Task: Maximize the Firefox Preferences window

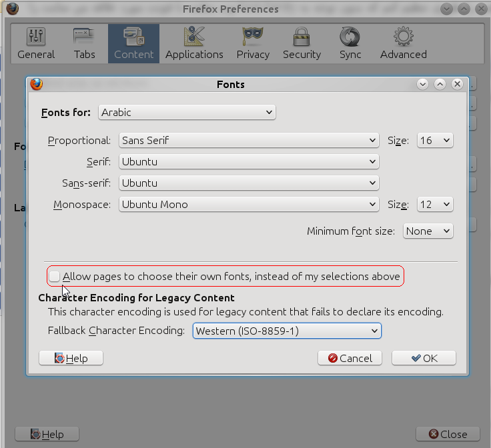Action: [x=464, y=9]
